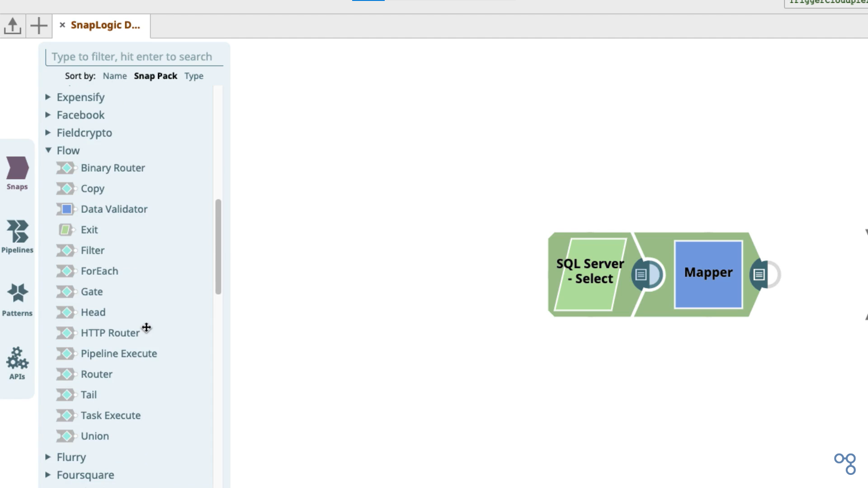The height and width of the screenshot is (488, 868).
Task: Select the Data Validator snap icon
Action: [x=66, y=209]
